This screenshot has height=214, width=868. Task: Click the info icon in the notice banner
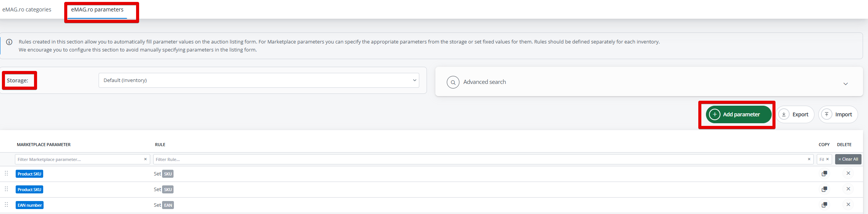pyautogui.click(x=9, y=42)
